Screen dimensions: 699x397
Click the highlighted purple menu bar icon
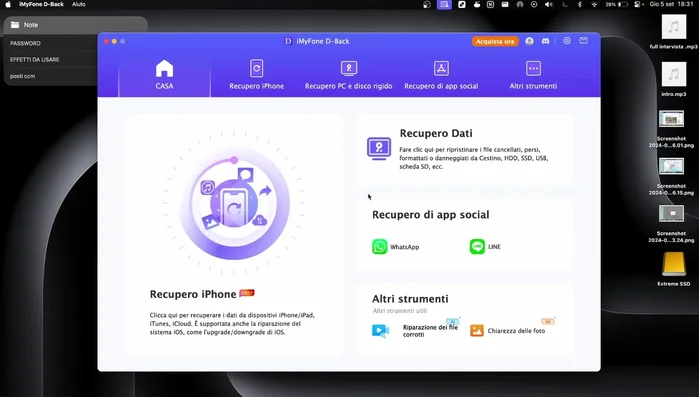pyautogui.click(x=444, y=4)
